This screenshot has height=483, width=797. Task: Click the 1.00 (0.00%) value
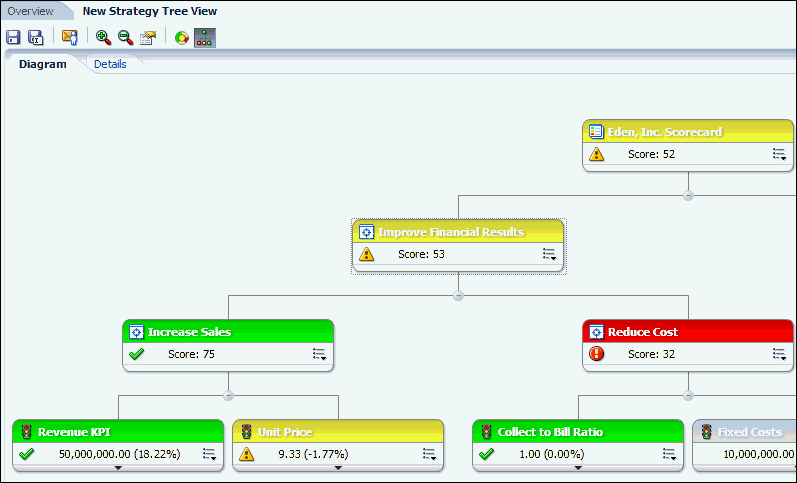(551, 454)
